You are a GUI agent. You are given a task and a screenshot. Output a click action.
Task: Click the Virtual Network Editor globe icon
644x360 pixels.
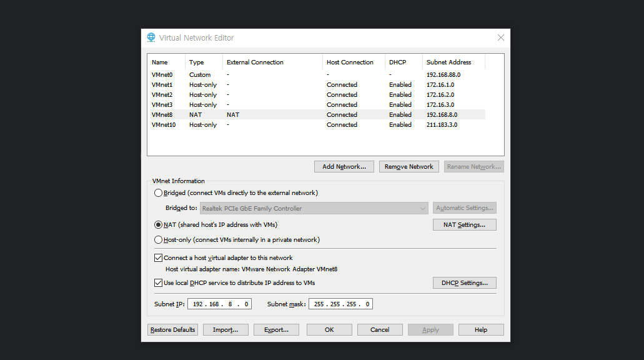151,37
